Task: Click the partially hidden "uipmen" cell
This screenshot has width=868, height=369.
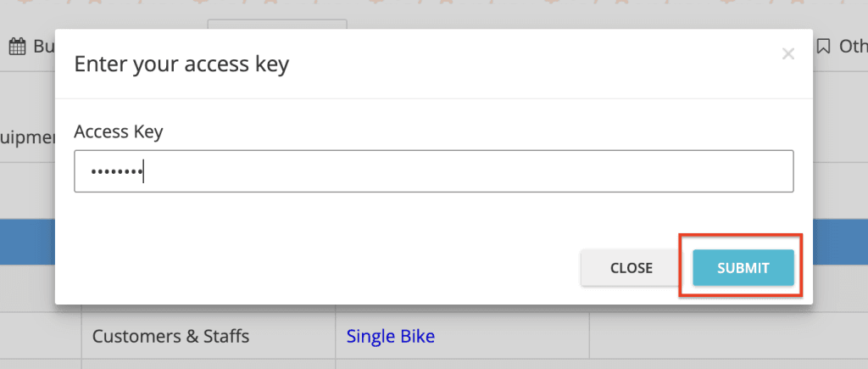Action: [27, 137]
